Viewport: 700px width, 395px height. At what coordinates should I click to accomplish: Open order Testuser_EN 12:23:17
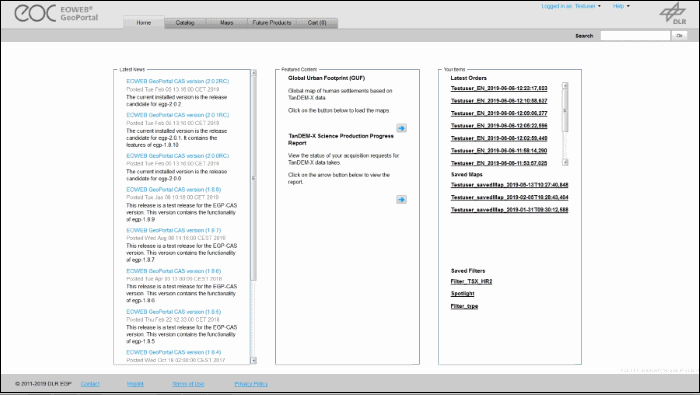pos(499,88)
